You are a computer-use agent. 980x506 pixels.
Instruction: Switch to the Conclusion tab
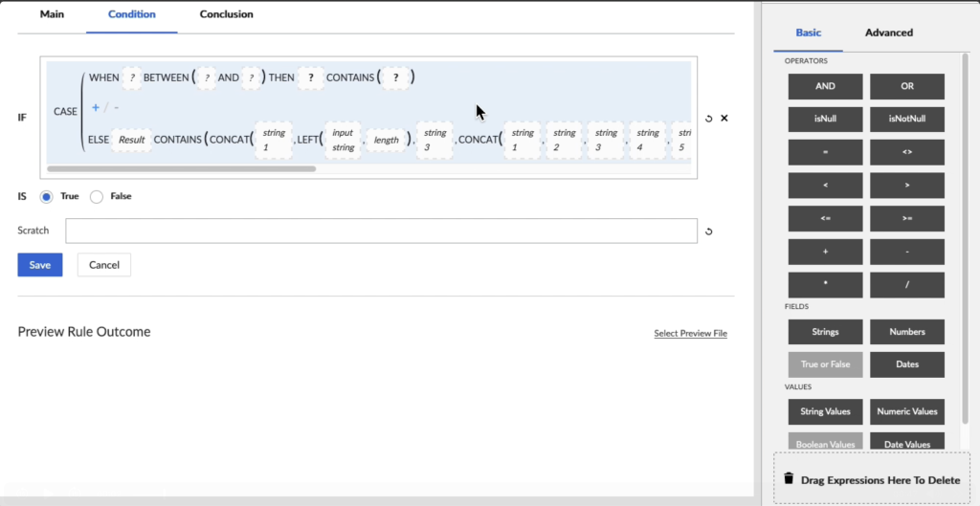click(226, 14)
